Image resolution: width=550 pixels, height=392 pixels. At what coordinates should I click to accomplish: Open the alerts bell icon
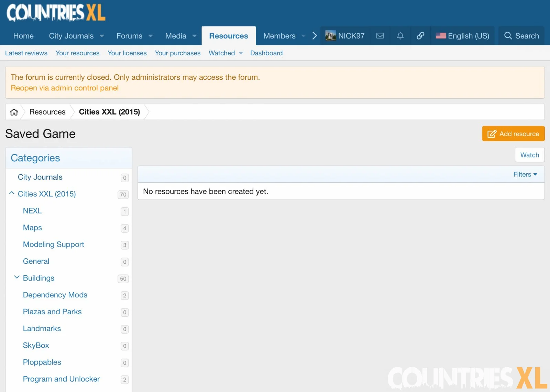click(x=400, y=36)
